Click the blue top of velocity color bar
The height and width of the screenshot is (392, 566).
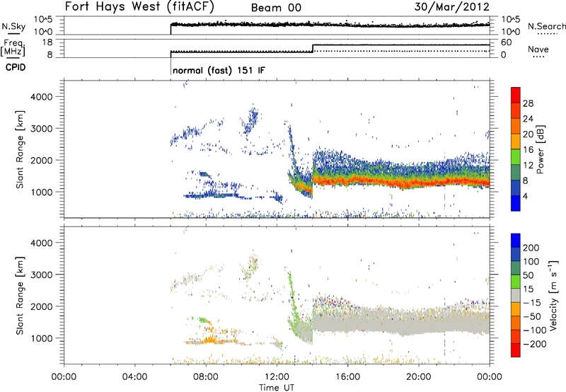(x=516, y=241)
